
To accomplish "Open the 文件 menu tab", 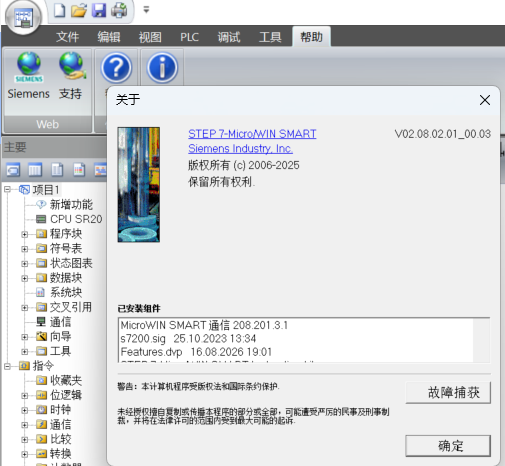I will point(67,37).
